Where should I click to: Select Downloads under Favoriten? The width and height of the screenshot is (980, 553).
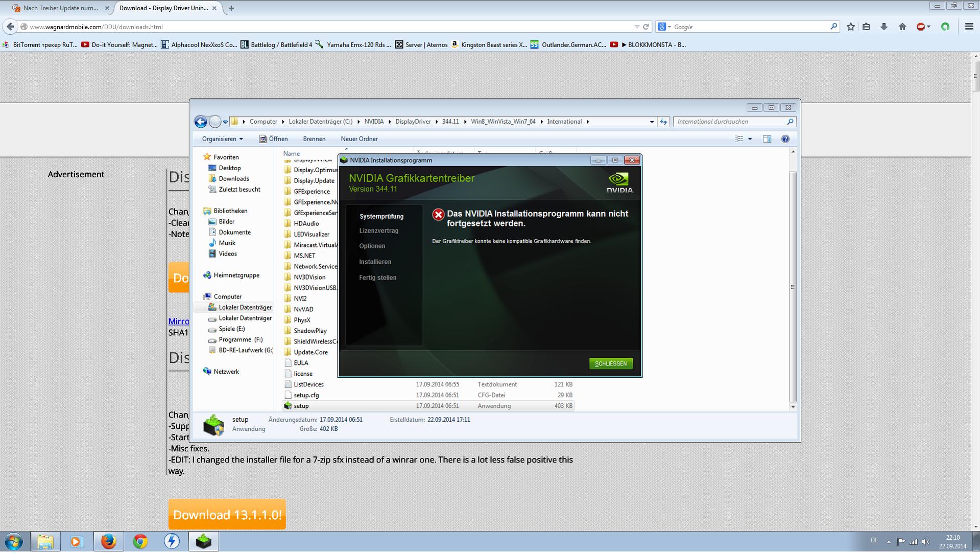[233, 179]
